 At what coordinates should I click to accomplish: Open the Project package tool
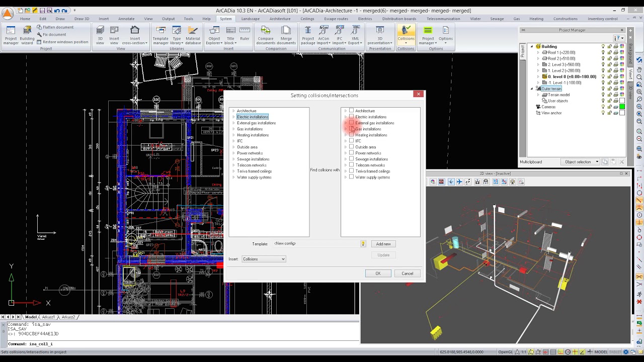click(308, 35)
